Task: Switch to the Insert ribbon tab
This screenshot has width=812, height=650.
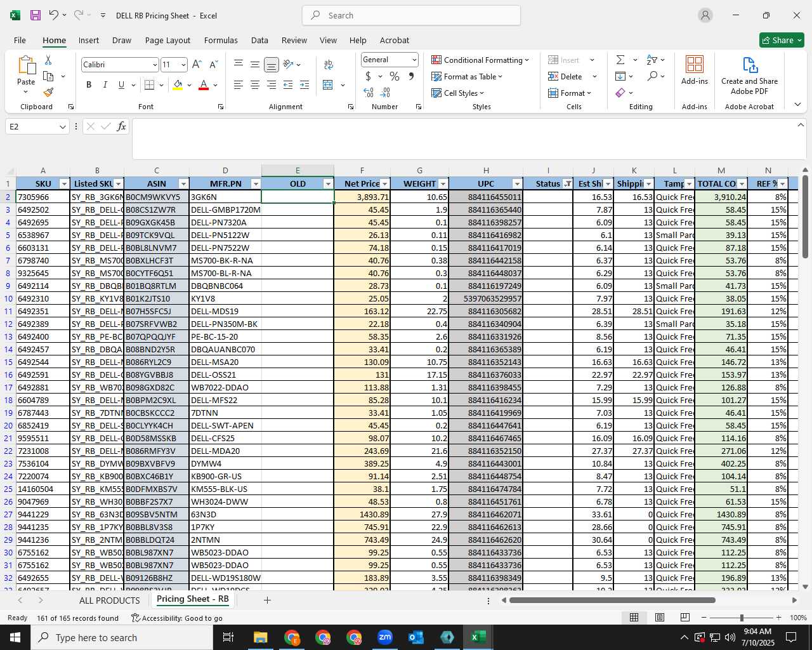Action: [x=89, y=40]
